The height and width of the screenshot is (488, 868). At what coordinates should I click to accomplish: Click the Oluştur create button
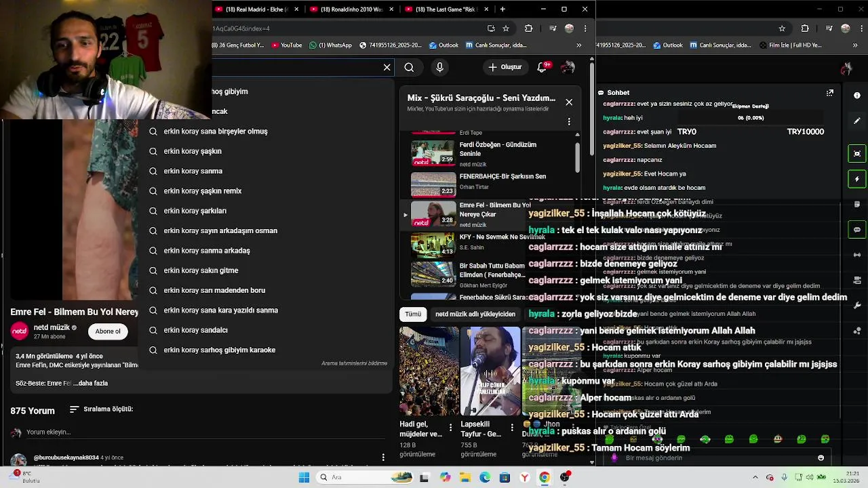click(x=505, y=67)
